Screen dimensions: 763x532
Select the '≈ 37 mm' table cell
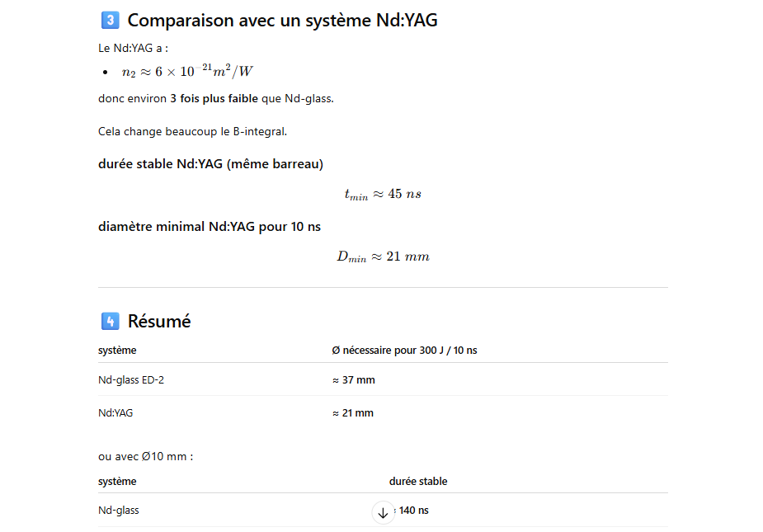point(353,380)
